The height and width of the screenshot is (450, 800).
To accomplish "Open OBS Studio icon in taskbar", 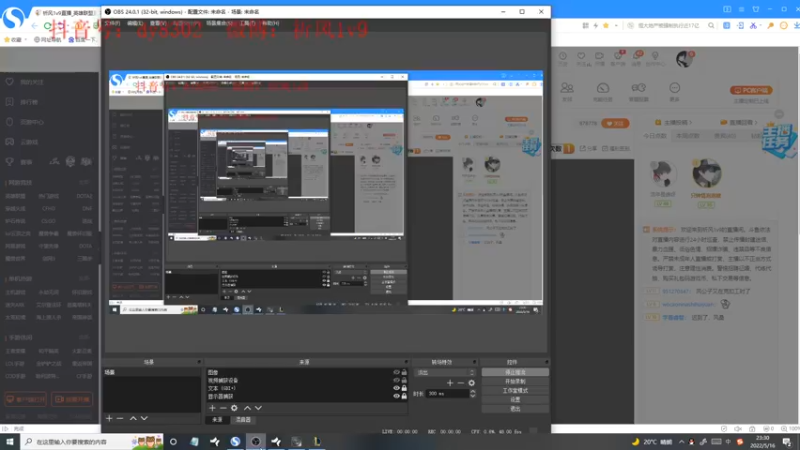I will point(256,442).
